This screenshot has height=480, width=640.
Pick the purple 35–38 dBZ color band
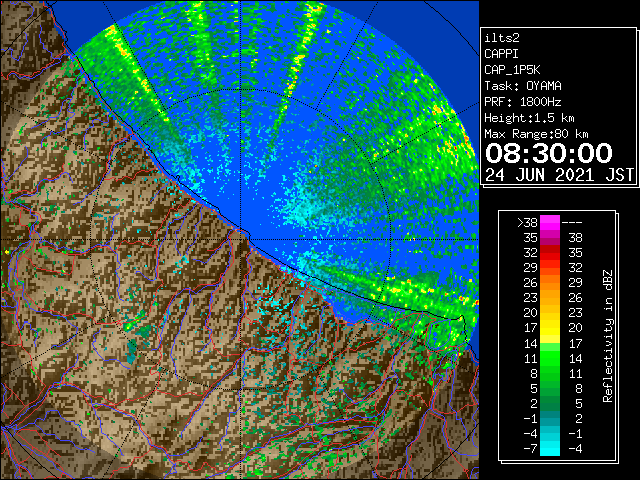tap(550, 238)
